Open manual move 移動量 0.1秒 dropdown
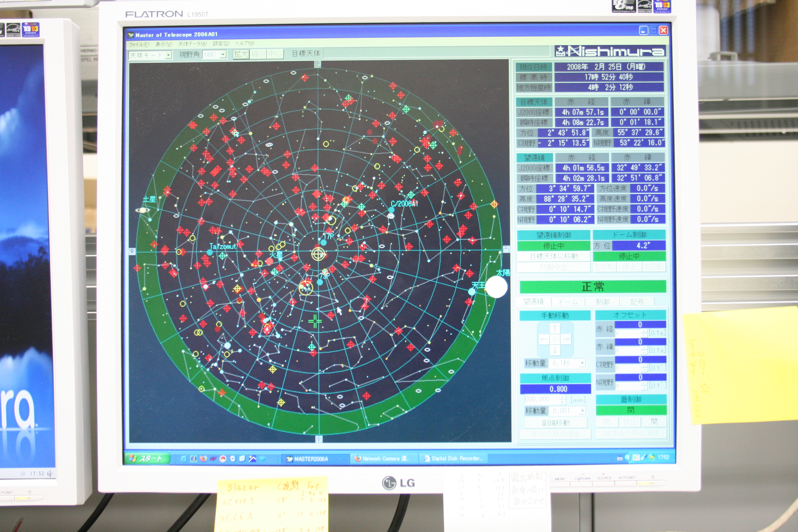This screenshot has width=798, height=532. 582,363
